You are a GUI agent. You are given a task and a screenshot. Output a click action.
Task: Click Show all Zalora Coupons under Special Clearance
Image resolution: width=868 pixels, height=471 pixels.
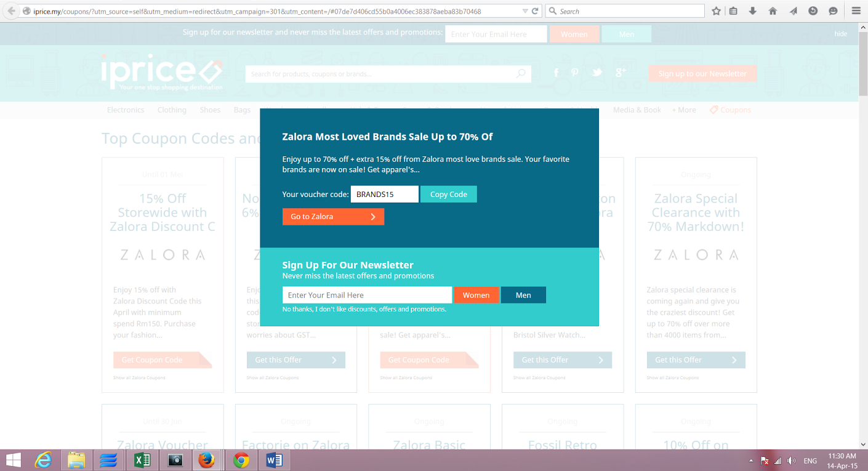tap(673, 377)
